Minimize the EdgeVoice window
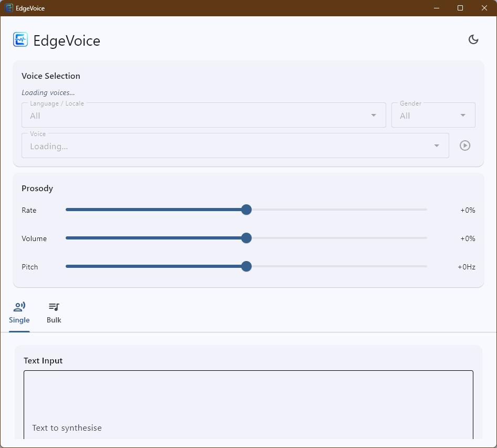The image size is (497, 448). pyautogui.click(x=437, y=8)
